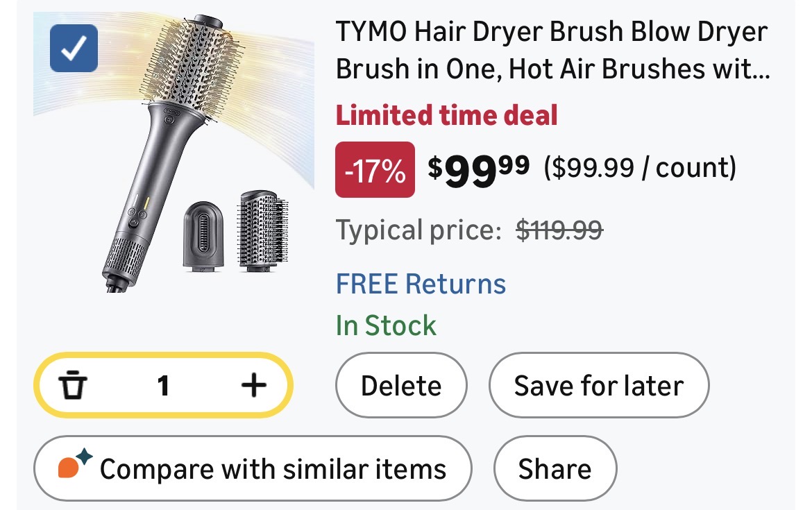Click the In Stock status text
Viewport: 812px width, 510px height.
point(386,325)
